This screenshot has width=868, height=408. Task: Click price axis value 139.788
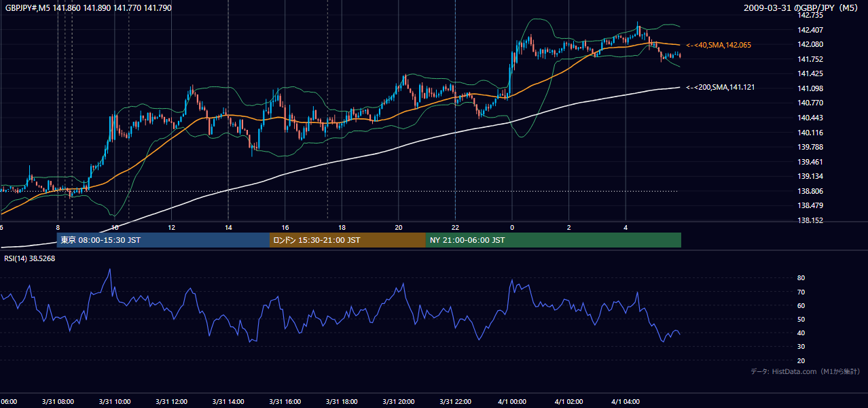point(811,147)
